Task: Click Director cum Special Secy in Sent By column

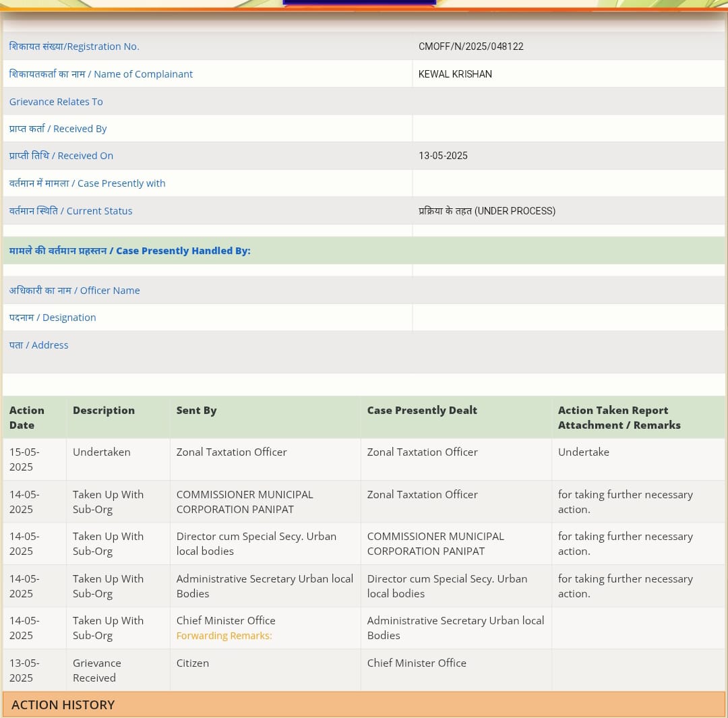Action: [256, 544]
